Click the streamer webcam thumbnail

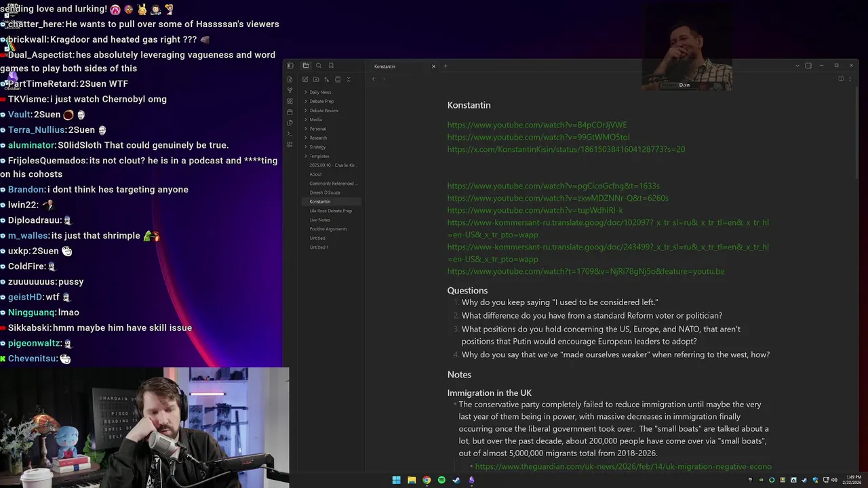tap(144, 428)
